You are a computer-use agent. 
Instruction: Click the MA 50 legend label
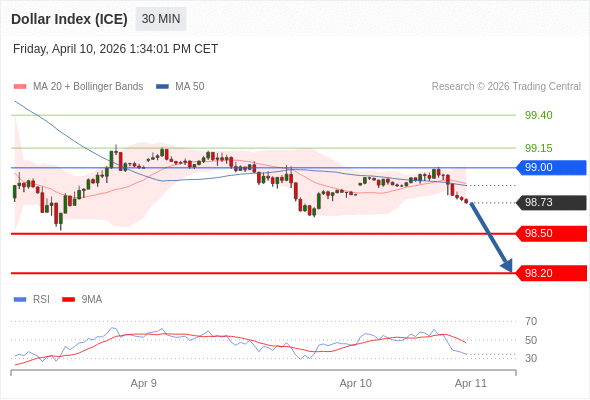(190, 87)
